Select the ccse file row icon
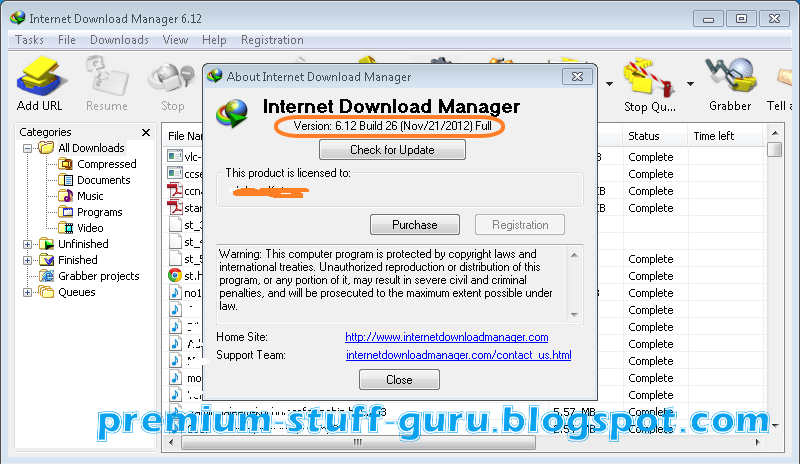 (175, 173)
